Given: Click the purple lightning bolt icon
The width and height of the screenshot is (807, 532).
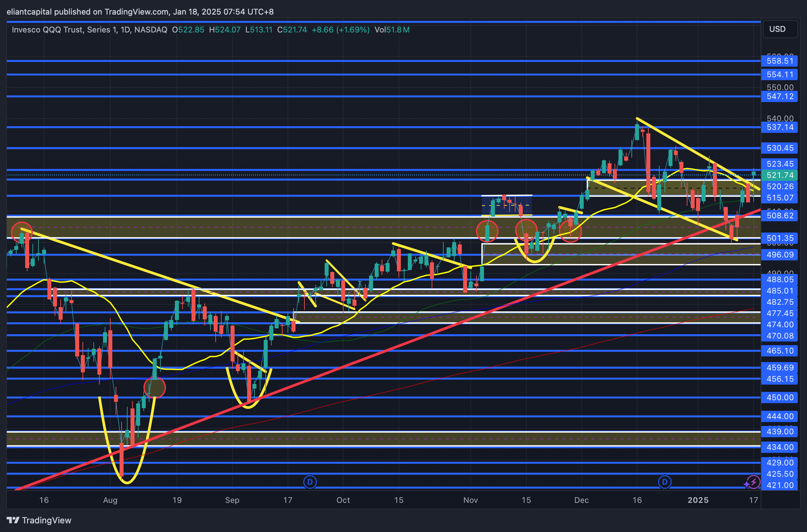Looking at the screenshot, I should pos(754,482).
